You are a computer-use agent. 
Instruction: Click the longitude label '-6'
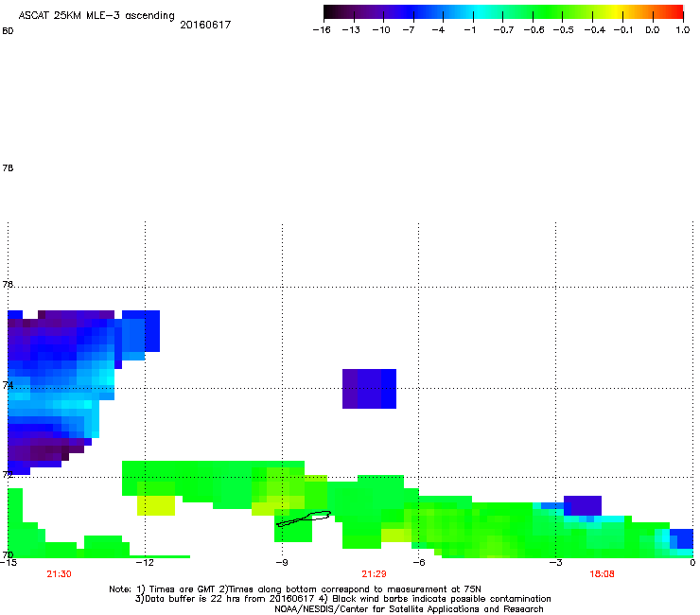point(418,563)
